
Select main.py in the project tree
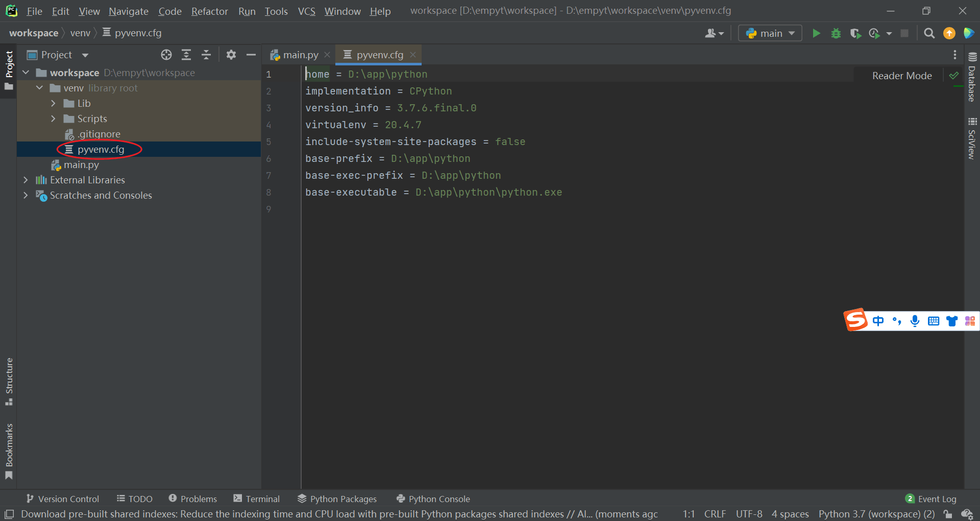coord(76,164)
